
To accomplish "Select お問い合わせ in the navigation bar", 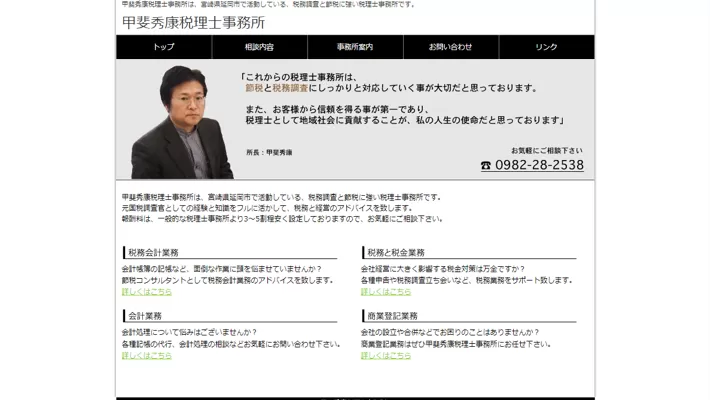I will pos(450,47).
